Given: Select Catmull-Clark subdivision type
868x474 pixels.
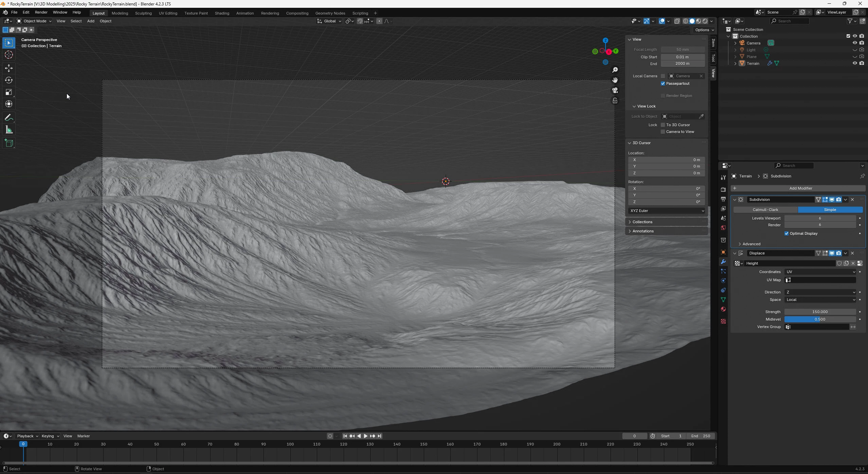Looking at the screenshot, I should click(x=765, y=210).
